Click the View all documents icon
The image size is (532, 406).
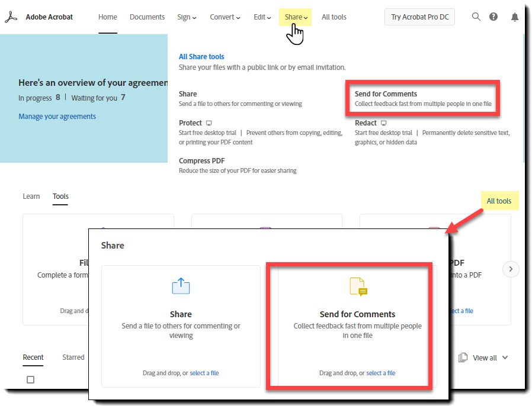coord(463,357)
